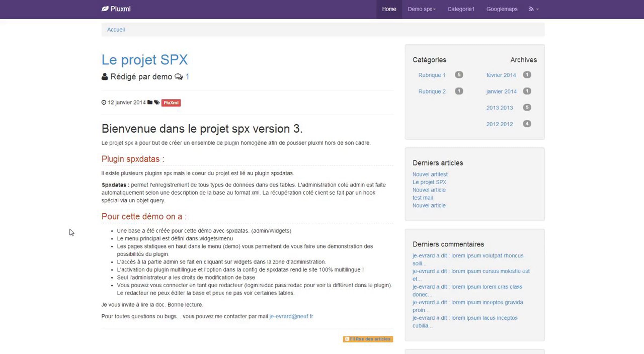644x354 pixels.
Task: Click the tags icon before PluXml
Action: pyautogui.click(x=157, y=102)
